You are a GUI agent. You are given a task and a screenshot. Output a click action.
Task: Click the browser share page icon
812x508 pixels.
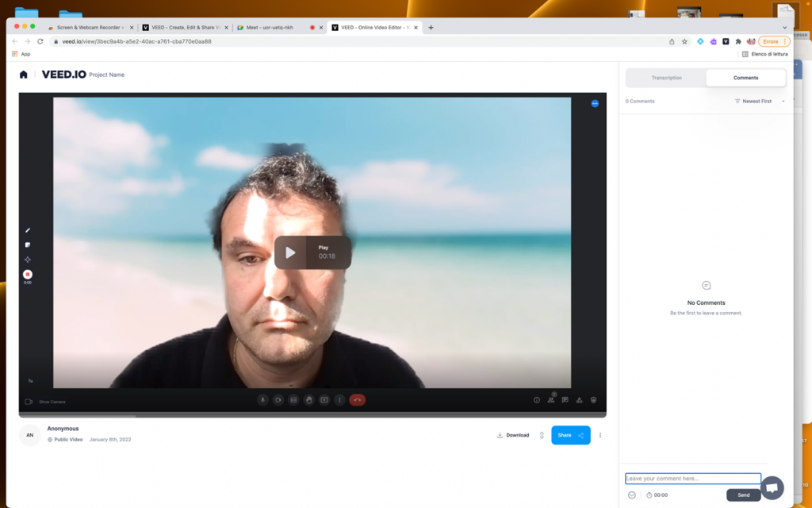[672, 41]
